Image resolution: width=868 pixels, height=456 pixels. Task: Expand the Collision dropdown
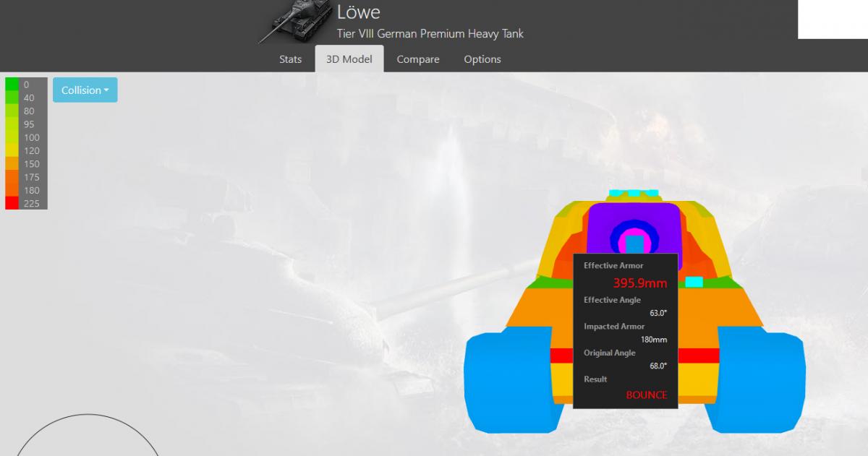click(x=85, y=90)
